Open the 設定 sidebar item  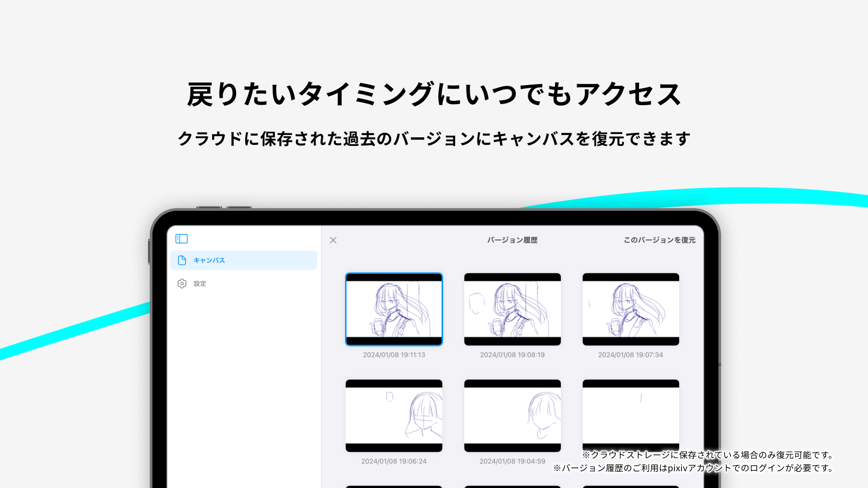[244, 284]
